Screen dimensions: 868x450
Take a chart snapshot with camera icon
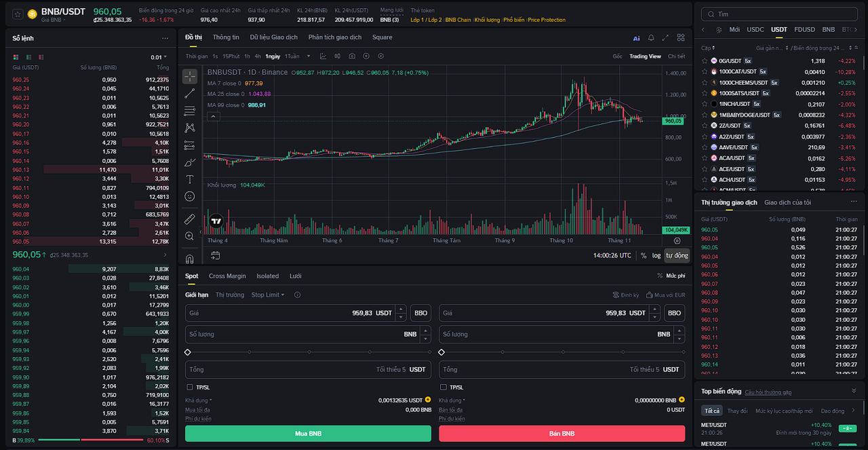[x=352, y=56]
